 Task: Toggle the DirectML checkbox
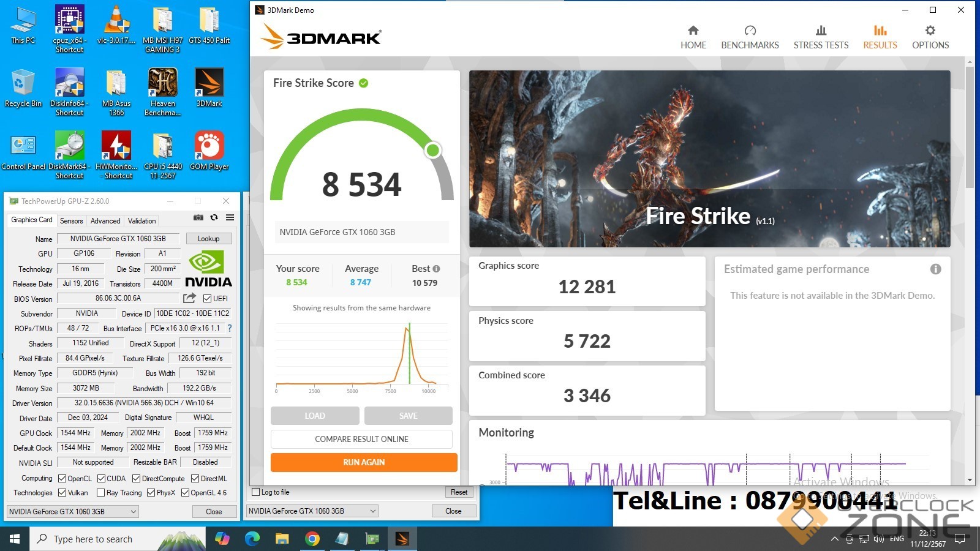click(195, 479)
